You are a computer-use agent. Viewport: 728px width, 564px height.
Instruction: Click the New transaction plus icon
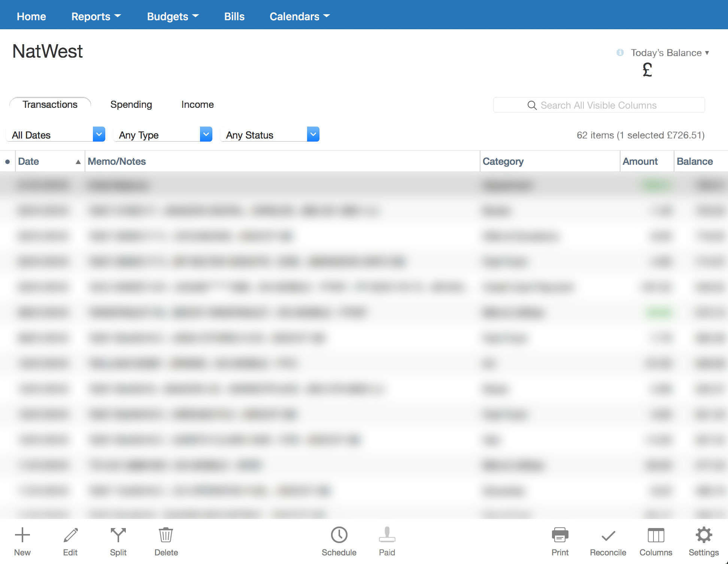coord(22,535)
